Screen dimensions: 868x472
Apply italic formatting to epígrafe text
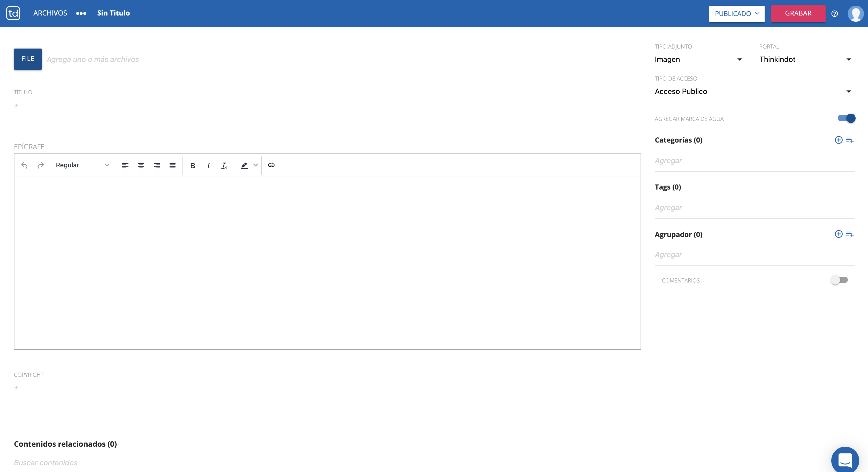(208, 165)
